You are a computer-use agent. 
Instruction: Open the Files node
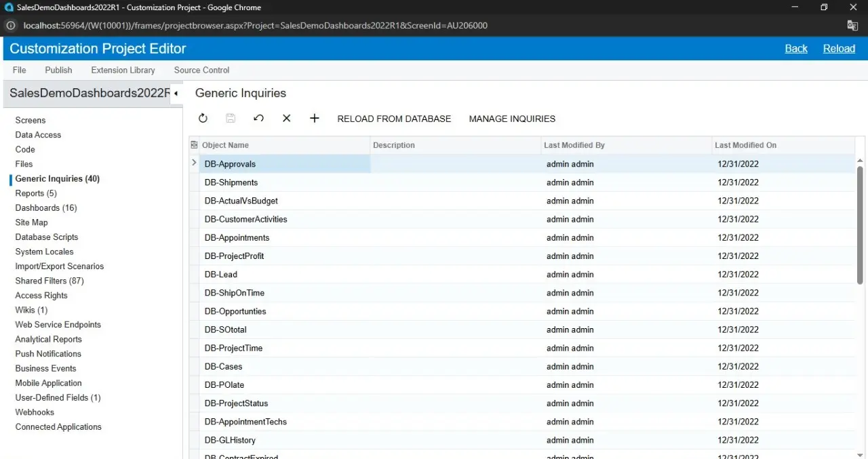(x=24, y=164)
